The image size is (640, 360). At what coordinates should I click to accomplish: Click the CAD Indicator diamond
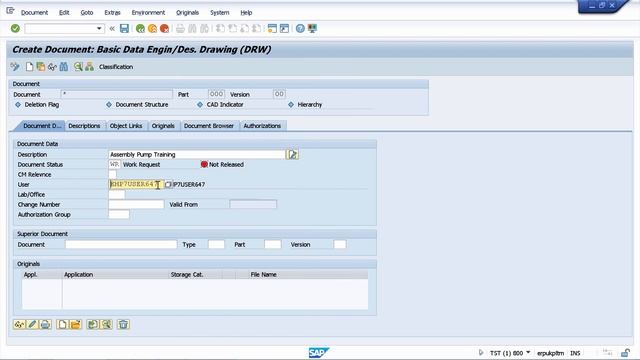(x=200, y=104)
